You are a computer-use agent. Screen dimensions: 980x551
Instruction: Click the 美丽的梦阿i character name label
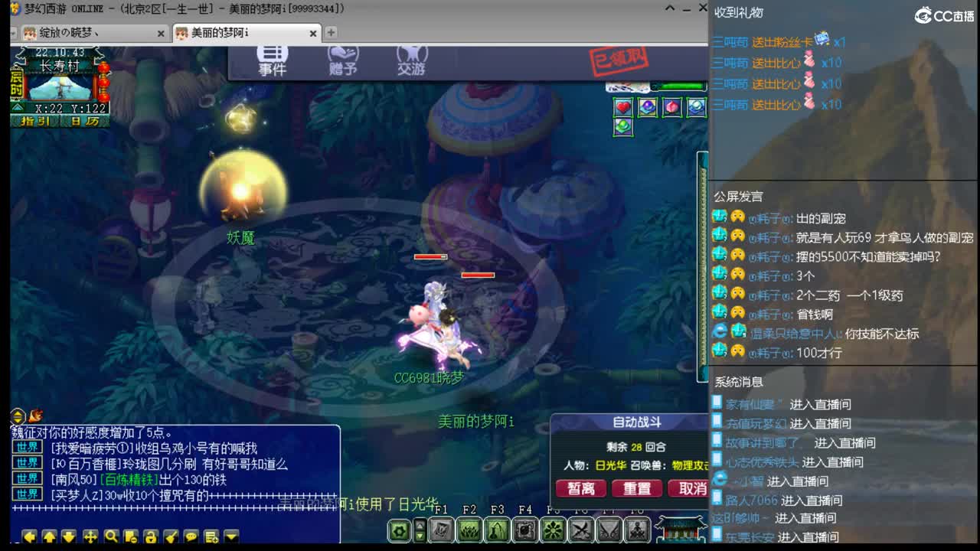point(475,422)
